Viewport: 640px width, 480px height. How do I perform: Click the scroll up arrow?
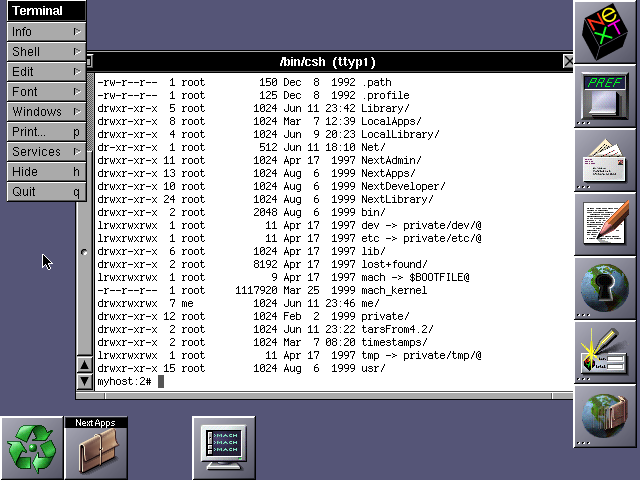pos(84,364)
